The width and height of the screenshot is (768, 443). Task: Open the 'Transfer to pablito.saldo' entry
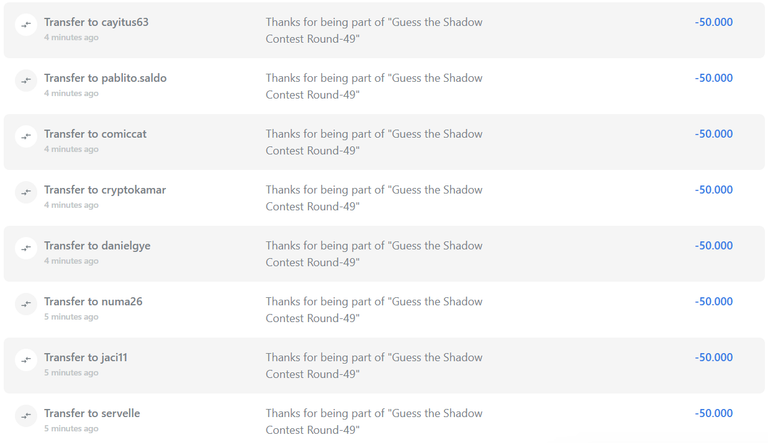click(x=105, y=78)
